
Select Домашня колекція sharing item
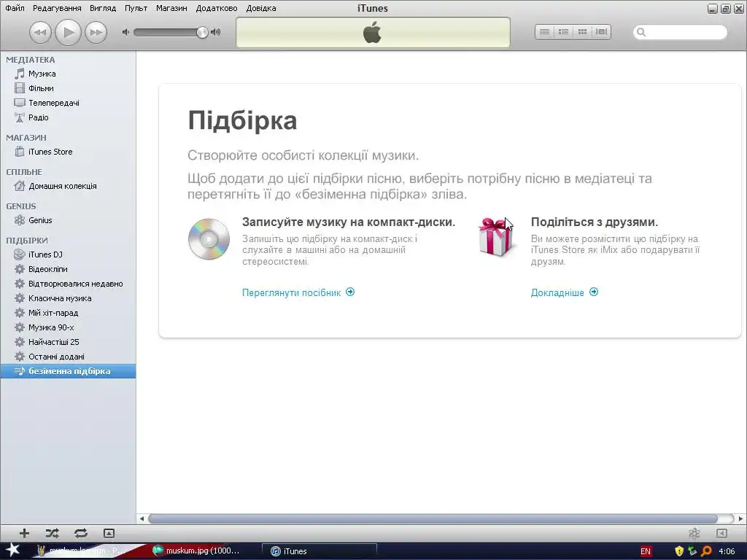[68, 186]
